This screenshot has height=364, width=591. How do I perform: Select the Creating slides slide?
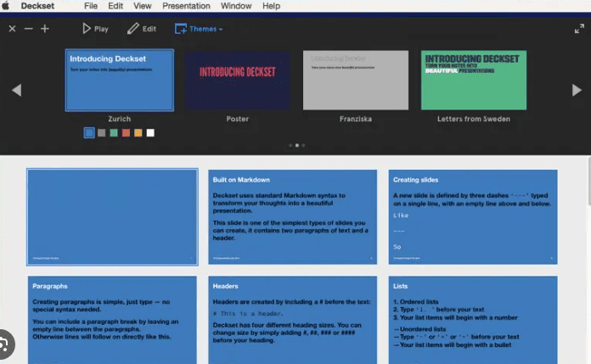coord(473,216)
